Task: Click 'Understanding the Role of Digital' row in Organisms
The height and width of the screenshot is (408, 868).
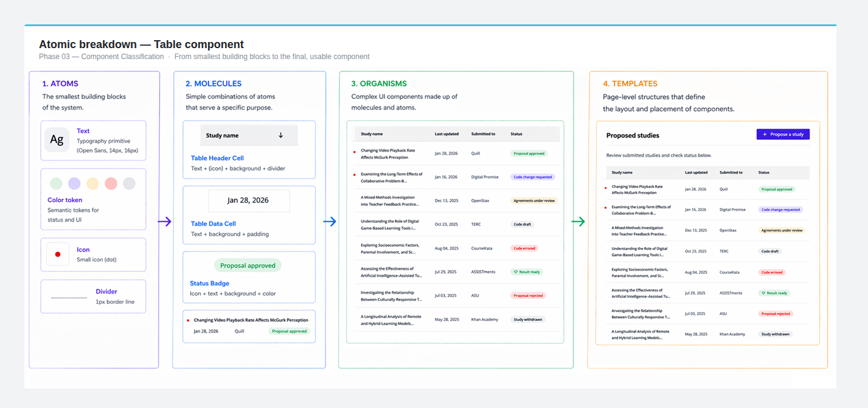Action: [456, 224]
